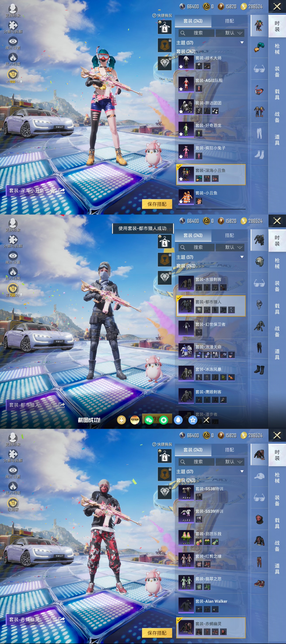Viewport: 286px width, 644px height.
Task: Switch to 搭配 tab on 都市猎人 screen
Action: pyautogui.click(x=229, y=235)
